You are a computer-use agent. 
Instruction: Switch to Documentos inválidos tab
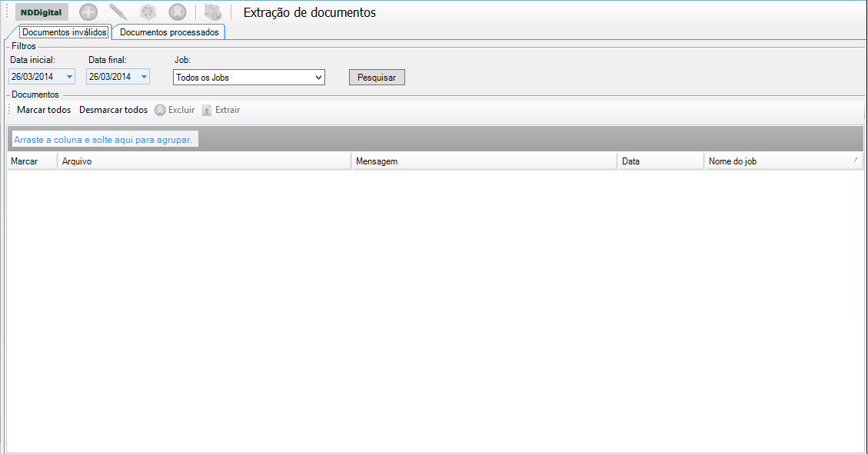[x=65, y=32]
